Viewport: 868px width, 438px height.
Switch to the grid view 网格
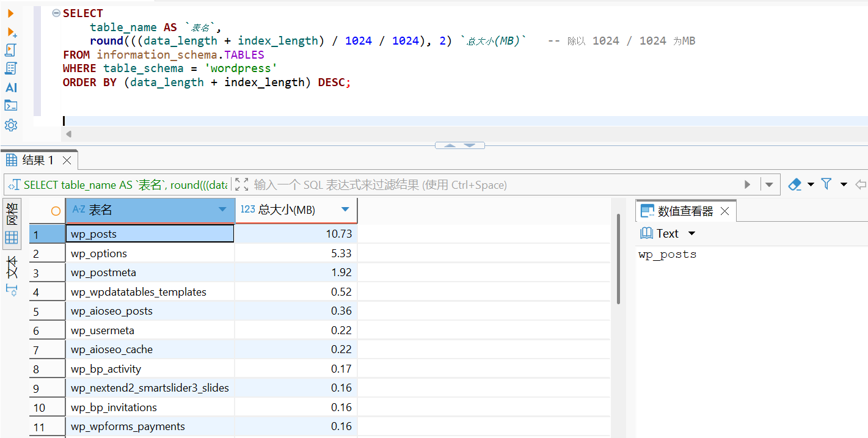[x=12, y=223]
